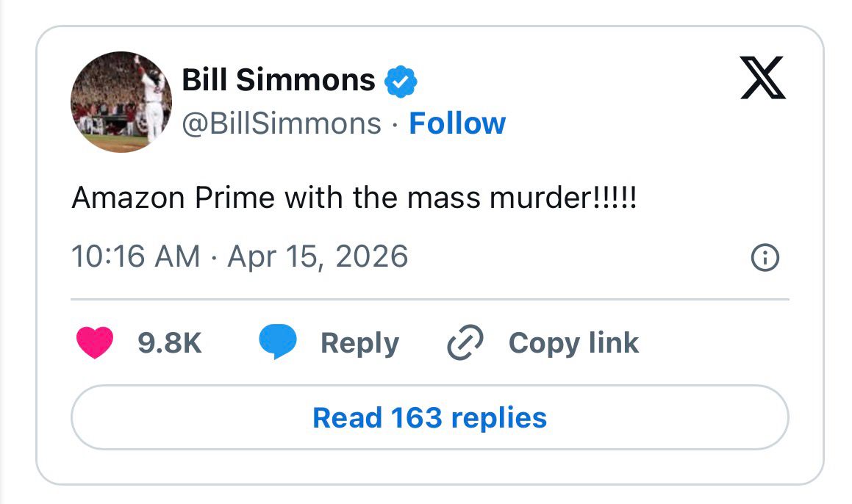852x504 pixels.
Task: Follow the @BillSimmons account
Action: tap(457, 123)
